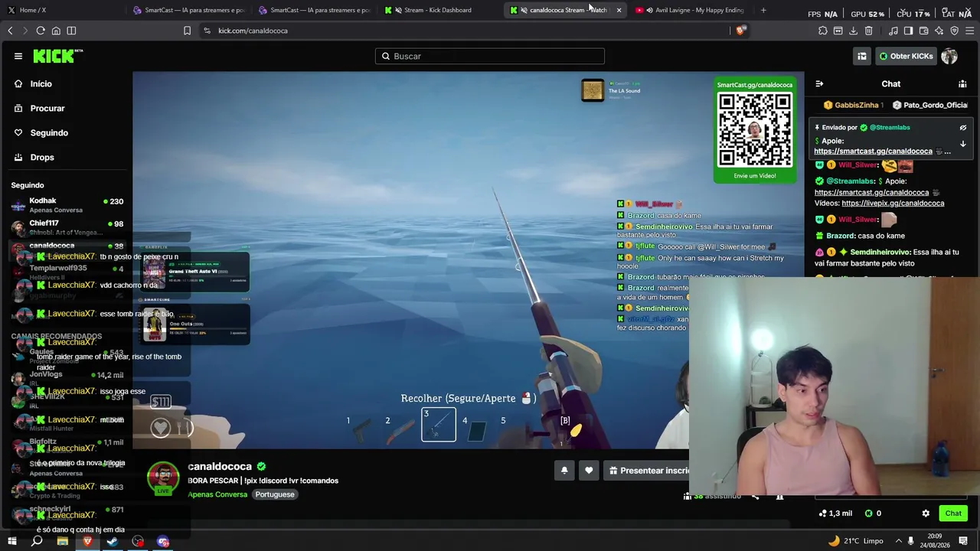The width and height of the screenshot is (980, 551).
Task: Open File Explorer from taskbar
Action: point(63,541)
